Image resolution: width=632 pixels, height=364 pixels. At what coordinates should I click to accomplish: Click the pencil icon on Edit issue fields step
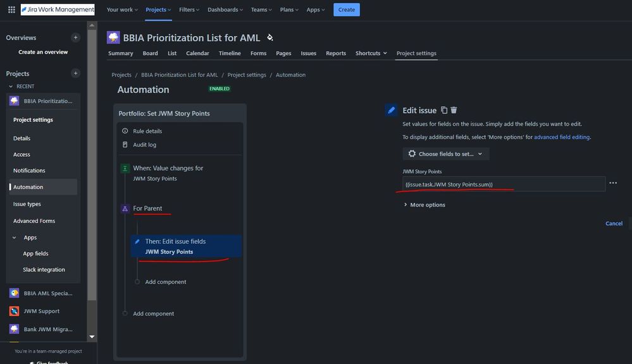[137, 241]
